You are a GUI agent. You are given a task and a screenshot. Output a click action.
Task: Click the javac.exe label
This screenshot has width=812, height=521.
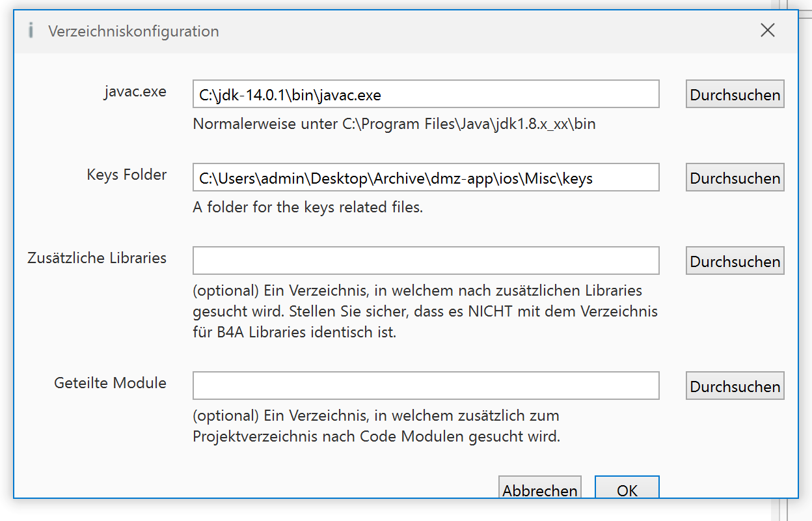point(135,91)
